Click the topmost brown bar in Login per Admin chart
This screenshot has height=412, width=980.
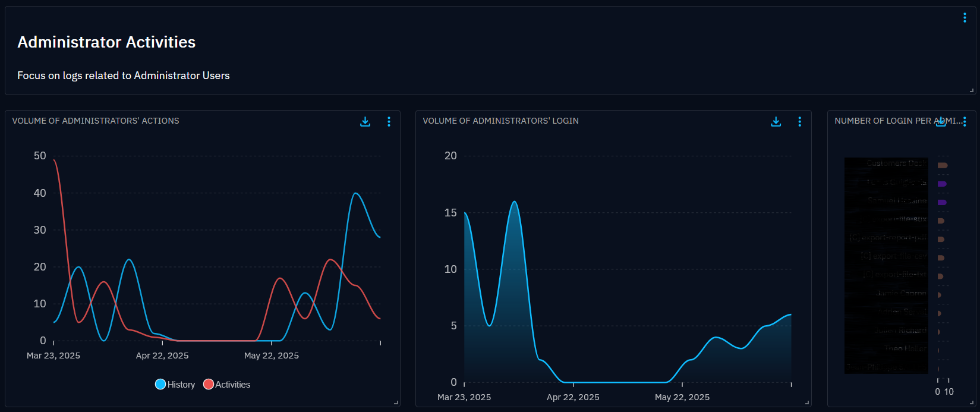(943, 165)
